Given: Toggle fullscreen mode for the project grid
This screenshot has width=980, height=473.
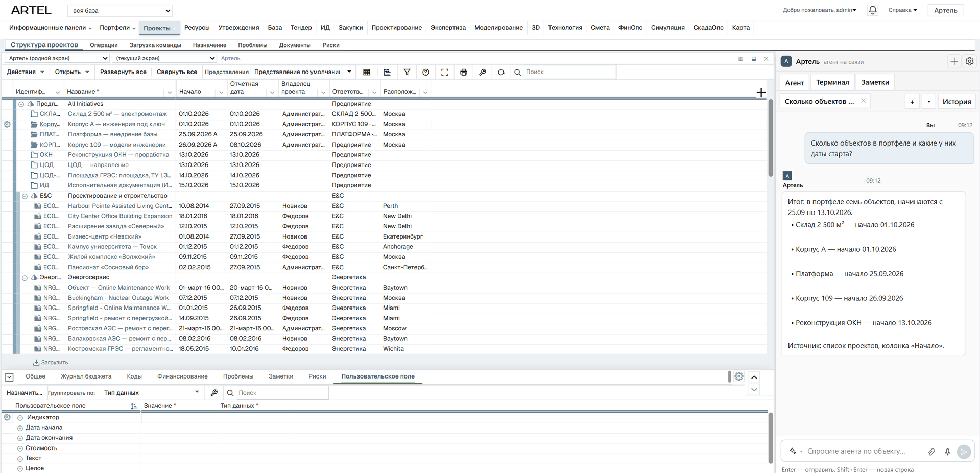Looking at the screenshot, I should (x=445, y=72).
